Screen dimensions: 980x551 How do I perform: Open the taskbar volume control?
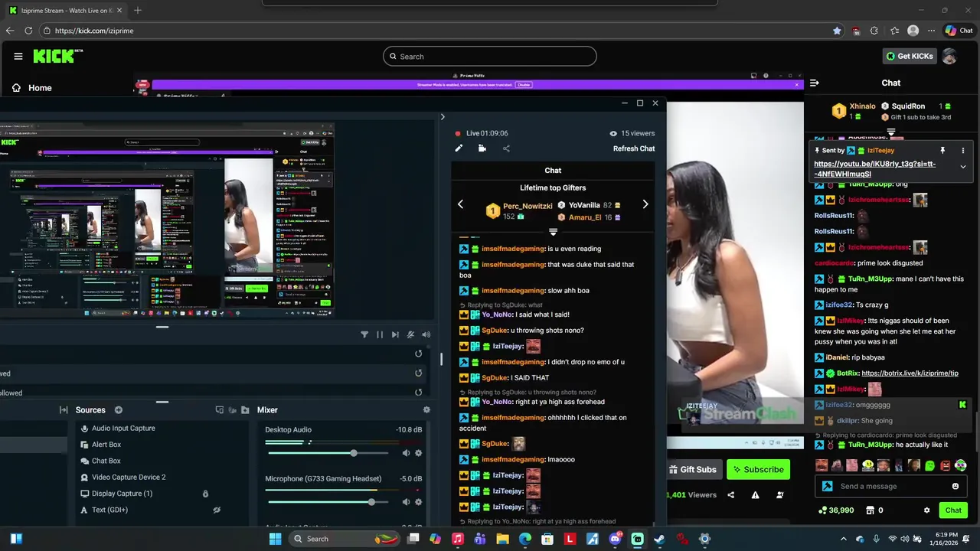(906, 539)
